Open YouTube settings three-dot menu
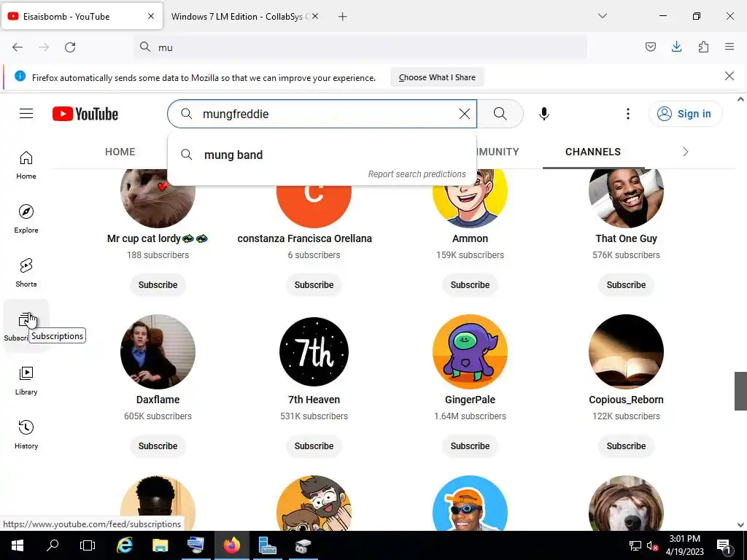This screenshot has height=560, width=747. click(x=628, y=114)
